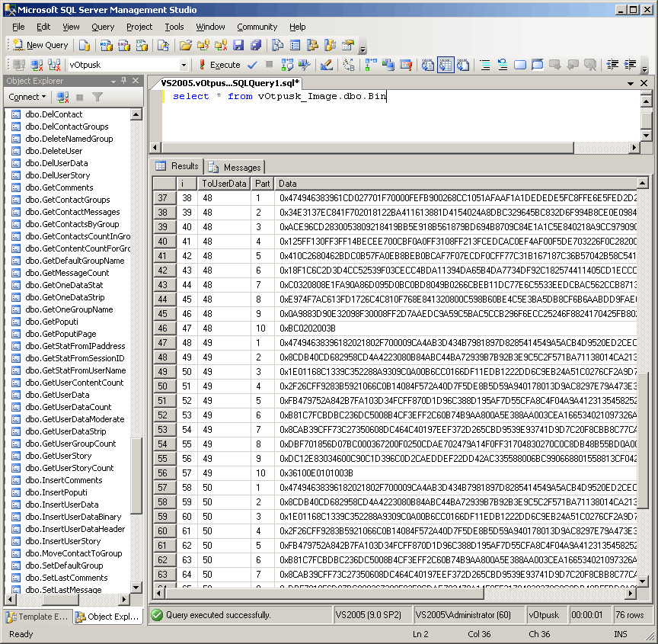The height and width of the screenshot is (644, 658).
Task: Click the Data cell 0xBC0202003B
Action: (x=455, y=328)
